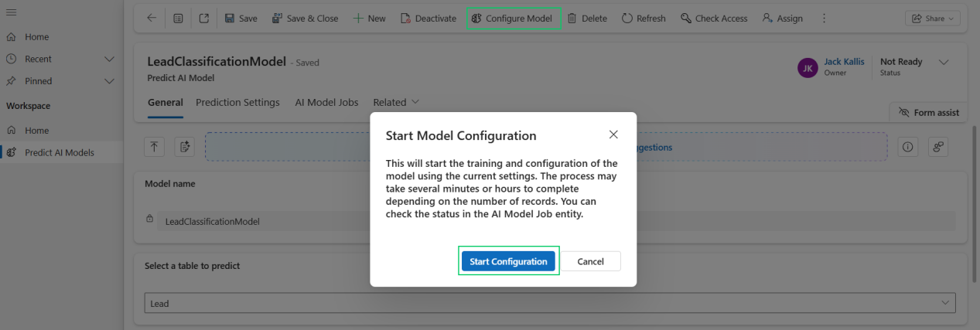Expand the header status chevron
Viewport: 980px width, 330px height.
pyautogui.click(x=943, y=62)
